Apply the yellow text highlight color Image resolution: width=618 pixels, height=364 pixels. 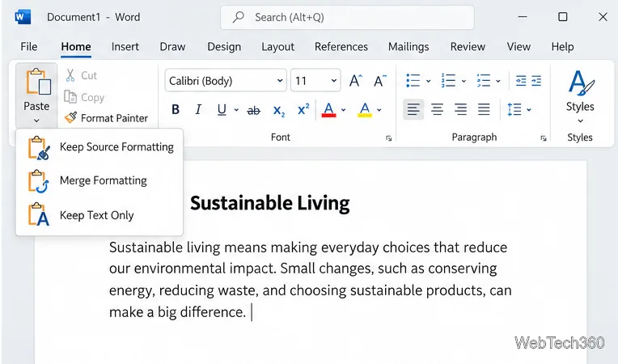pos(365,110)
